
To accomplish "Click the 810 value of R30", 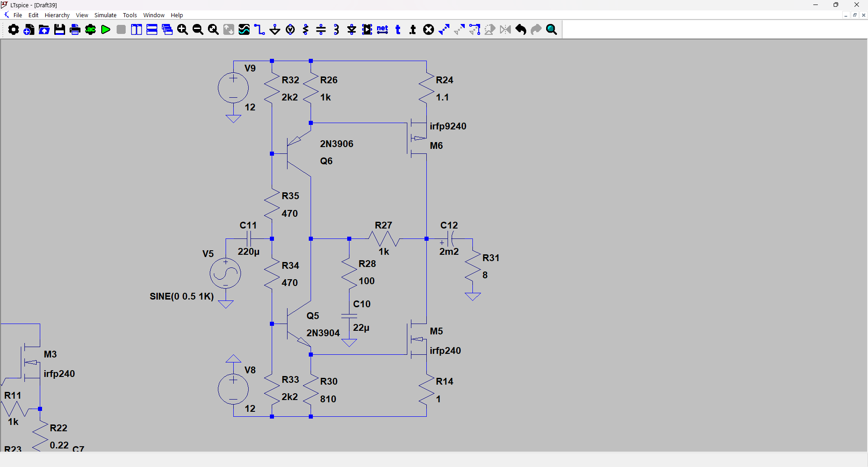I will tap(328, 399).
